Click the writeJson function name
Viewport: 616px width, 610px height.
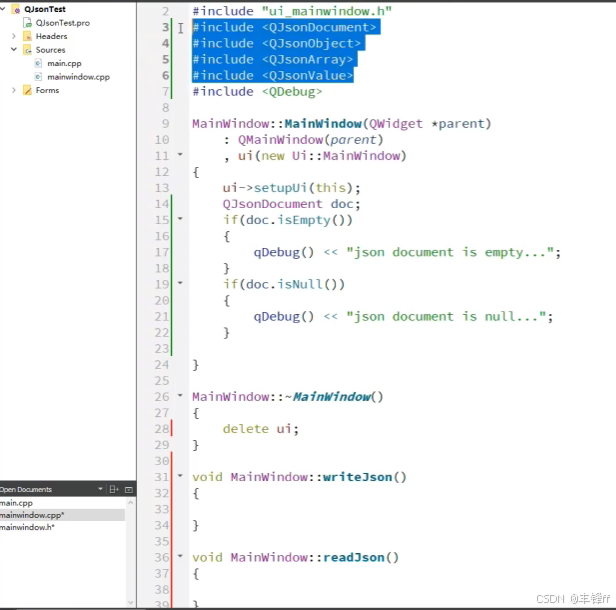pyautogui.click(x=358, y=477)
